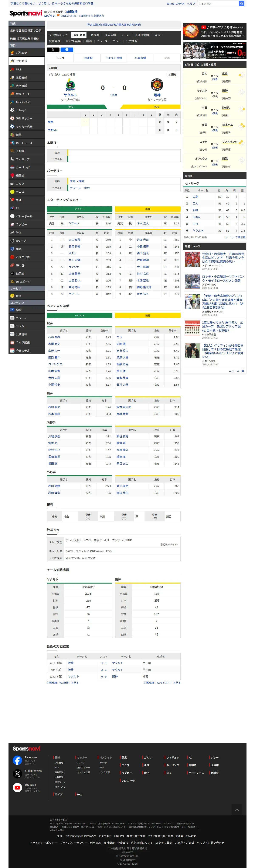Open the Sportsnavi logo at page top

click(x=26, y=14)
